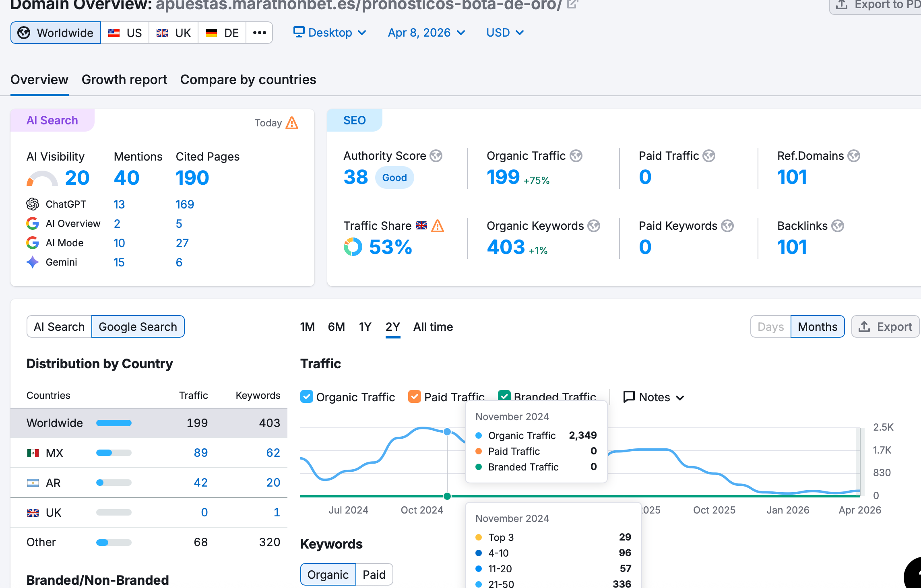Switch chart granularity to Days
Viewport: 921px width, 588px height.
point(770,326)
